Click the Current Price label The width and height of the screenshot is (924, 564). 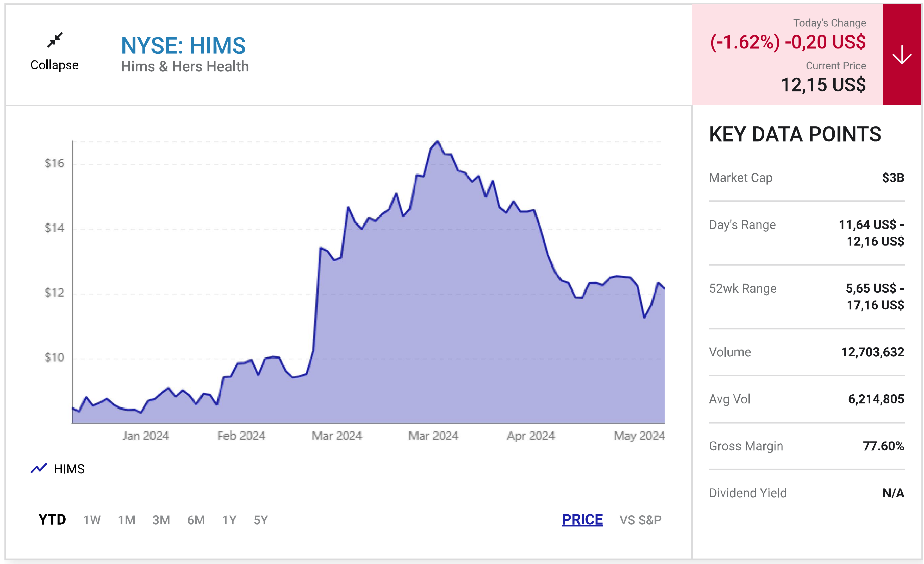tap(836, 66)
